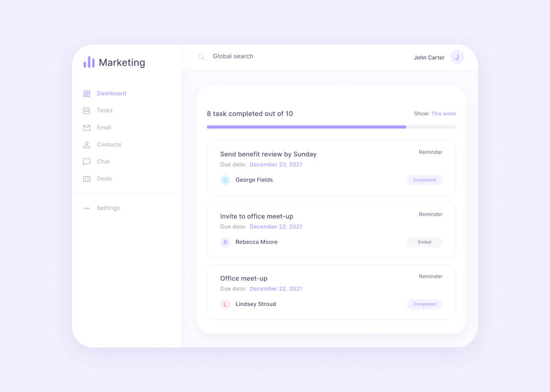
Task: Click Completed badge for George Fields
Action: (x=424, y=180)
